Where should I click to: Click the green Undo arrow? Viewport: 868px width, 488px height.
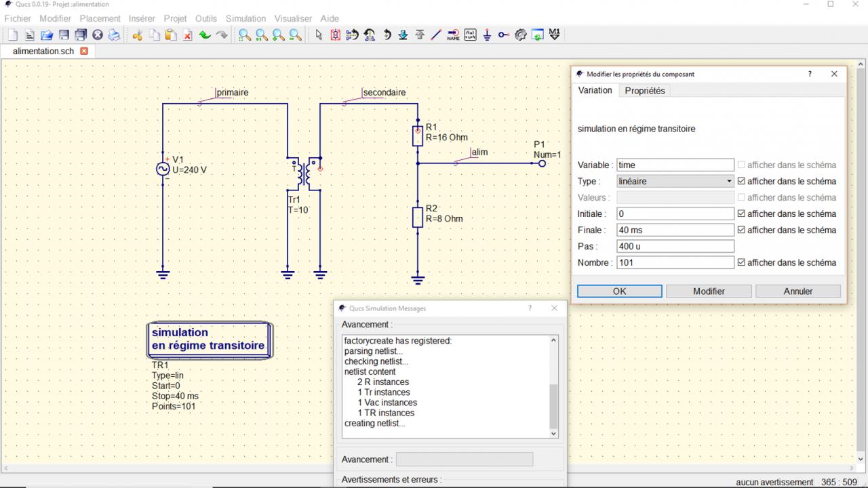[x=205, y=35]
